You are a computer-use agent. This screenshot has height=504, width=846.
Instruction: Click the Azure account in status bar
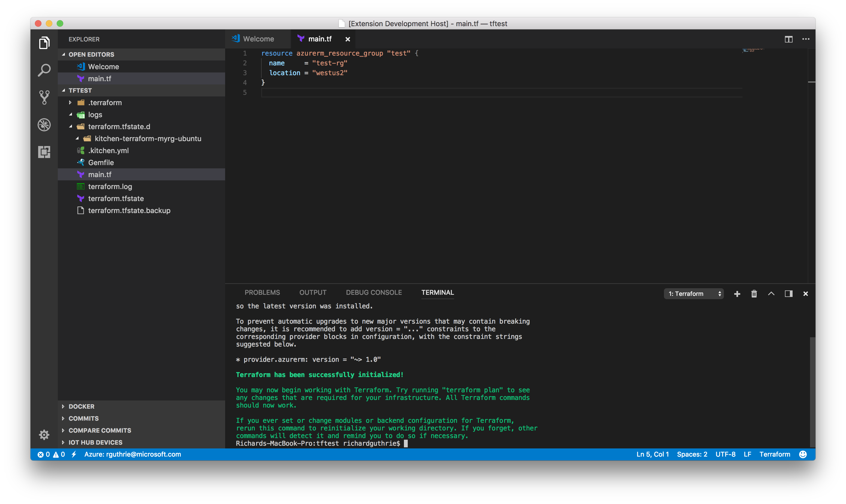pyautogui.click(x=132, y=454)
